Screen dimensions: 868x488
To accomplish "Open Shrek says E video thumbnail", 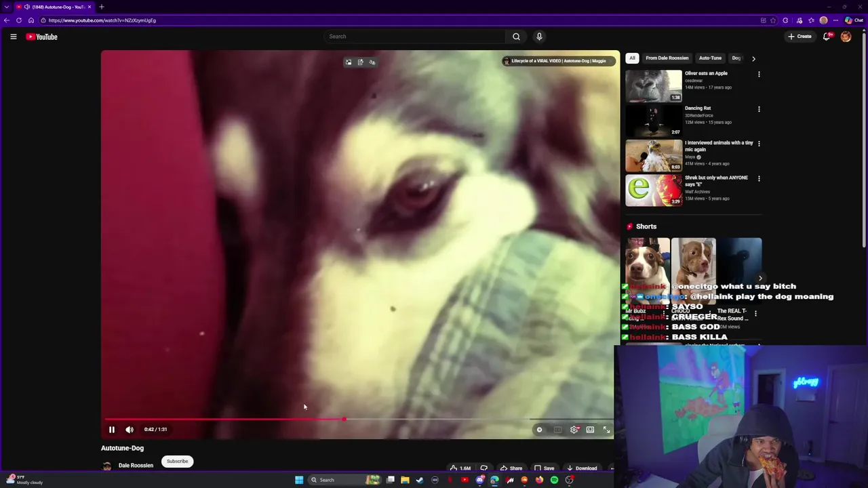I will click(654, 190).
